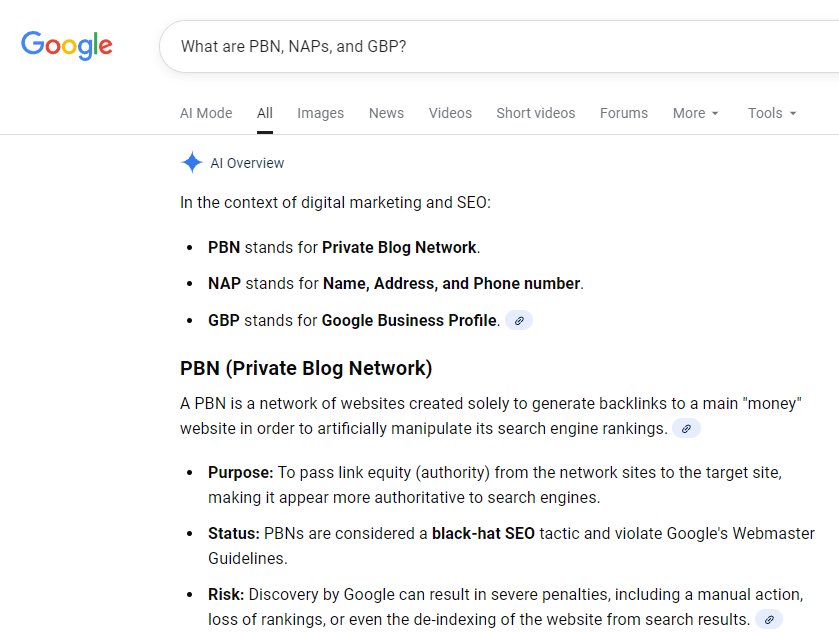Click the bold 'black-hat SEO' text
The height and width of the screenshot is (633, 839).
click(x=483, y=533)
